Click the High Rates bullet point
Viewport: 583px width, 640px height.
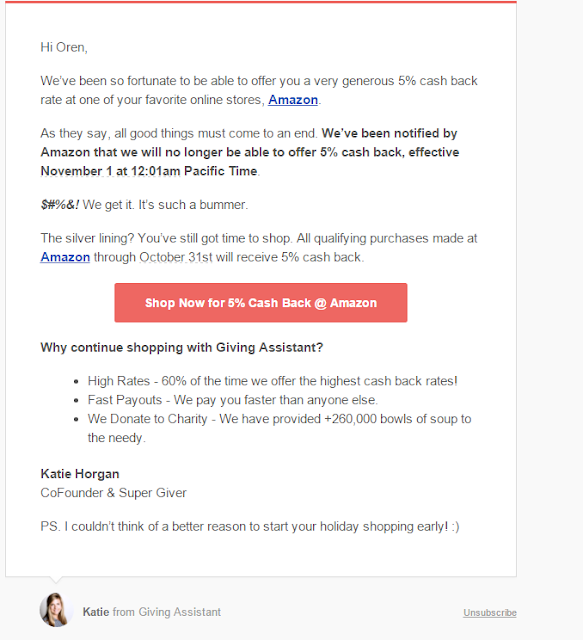(272, 381)
